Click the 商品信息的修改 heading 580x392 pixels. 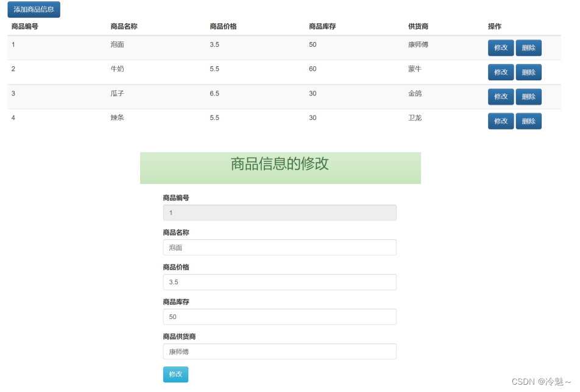280,164
